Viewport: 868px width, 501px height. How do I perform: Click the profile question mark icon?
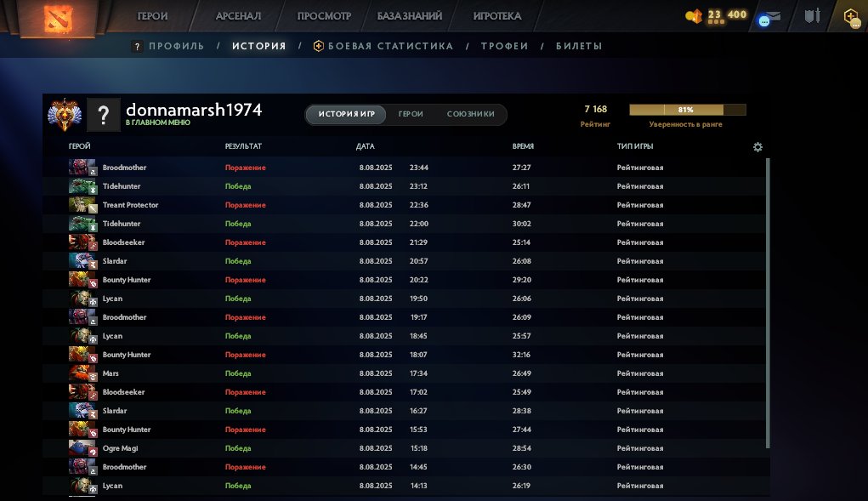(137, 47)
